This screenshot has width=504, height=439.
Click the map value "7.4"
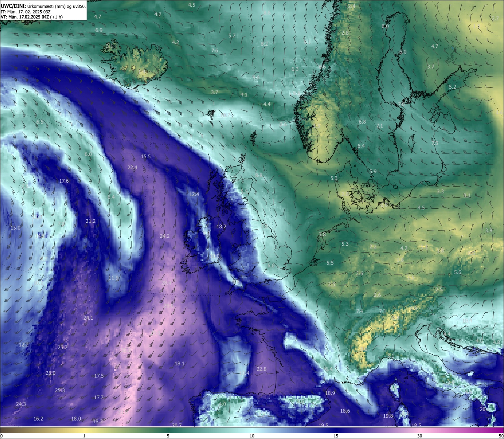359,311
